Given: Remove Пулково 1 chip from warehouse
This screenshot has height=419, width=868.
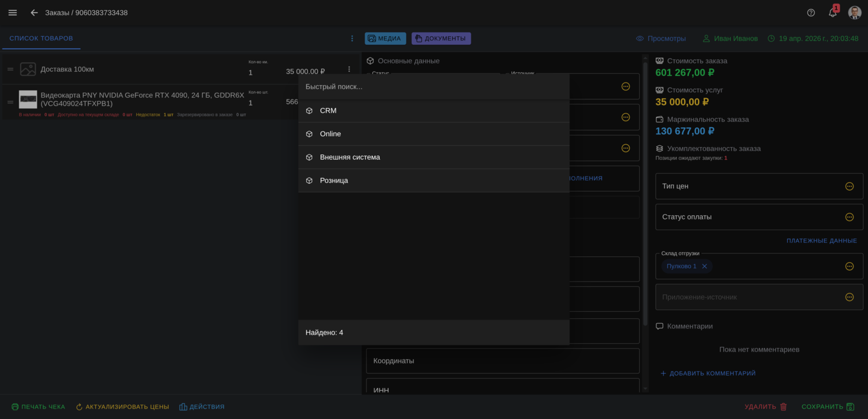Looking at the screenshot, I should 704,266.
